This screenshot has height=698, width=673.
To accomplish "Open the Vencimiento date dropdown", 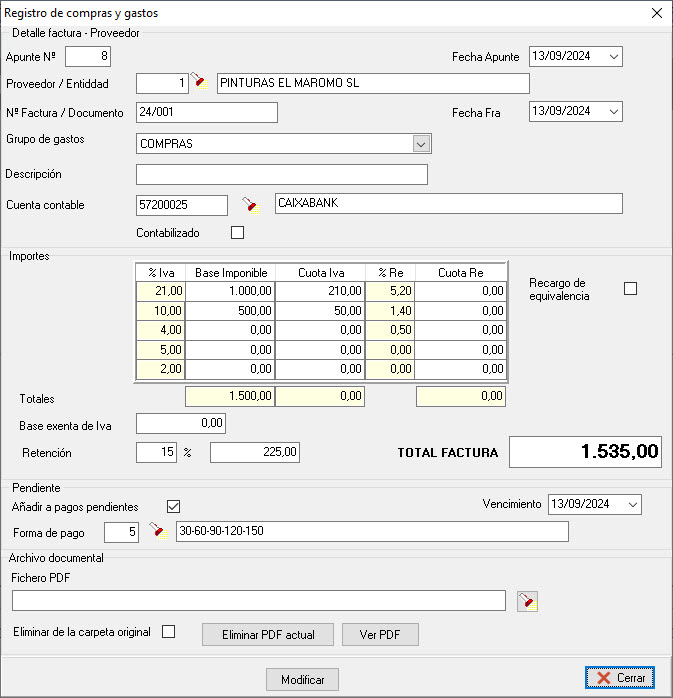I will 632,504.
